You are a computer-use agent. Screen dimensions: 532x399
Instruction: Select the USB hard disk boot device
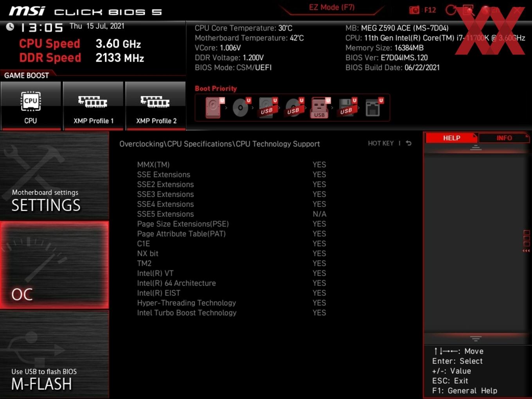coord(268,108)
